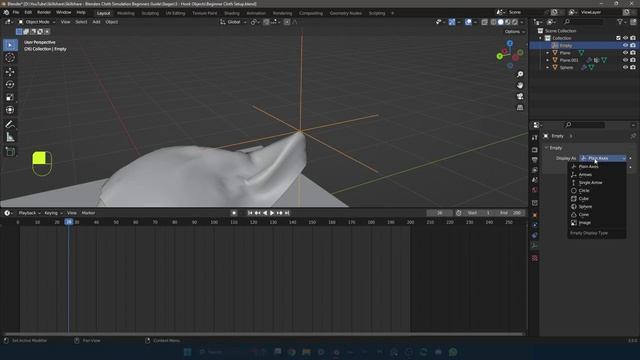Open the Object properties tab
The height and width of the screenshot is (360, 640).
point(535,215)
